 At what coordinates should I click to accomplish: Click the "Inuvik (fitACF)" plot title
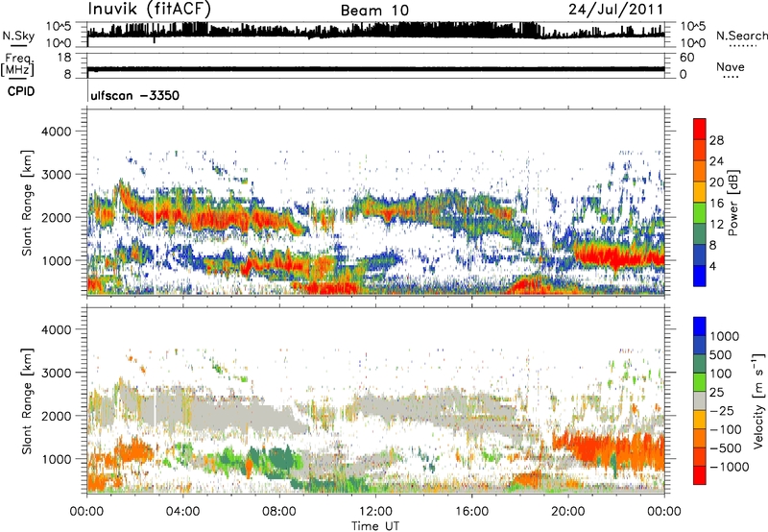pos(150,10)
